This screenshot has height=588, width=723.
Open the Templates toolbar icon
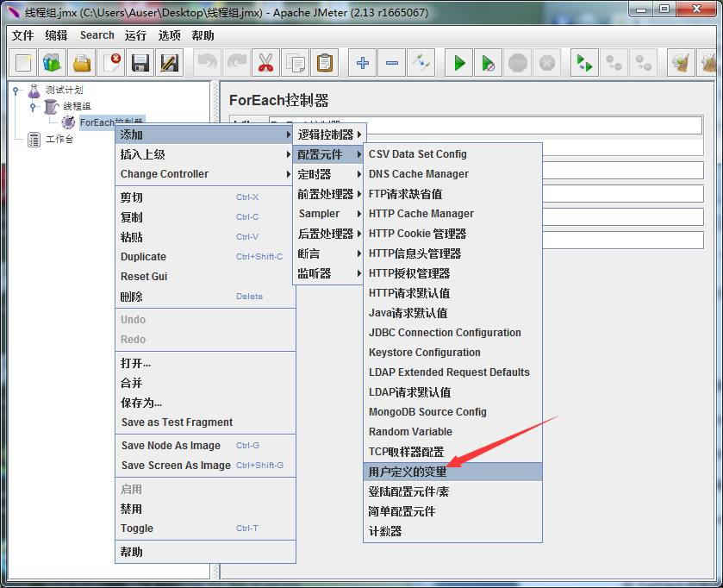(x=52, y=63)
